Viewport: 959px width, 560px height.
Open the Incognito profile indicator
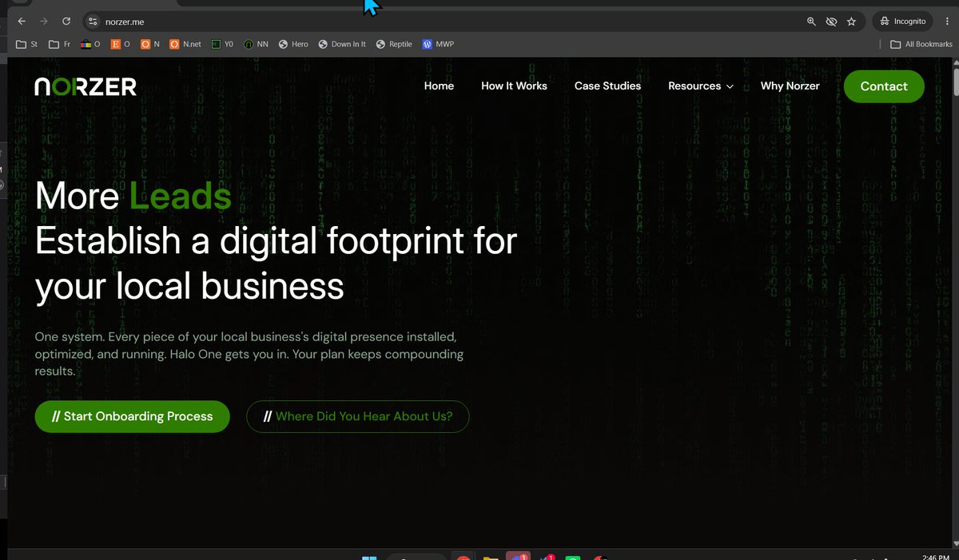click(x=902, y=22)
